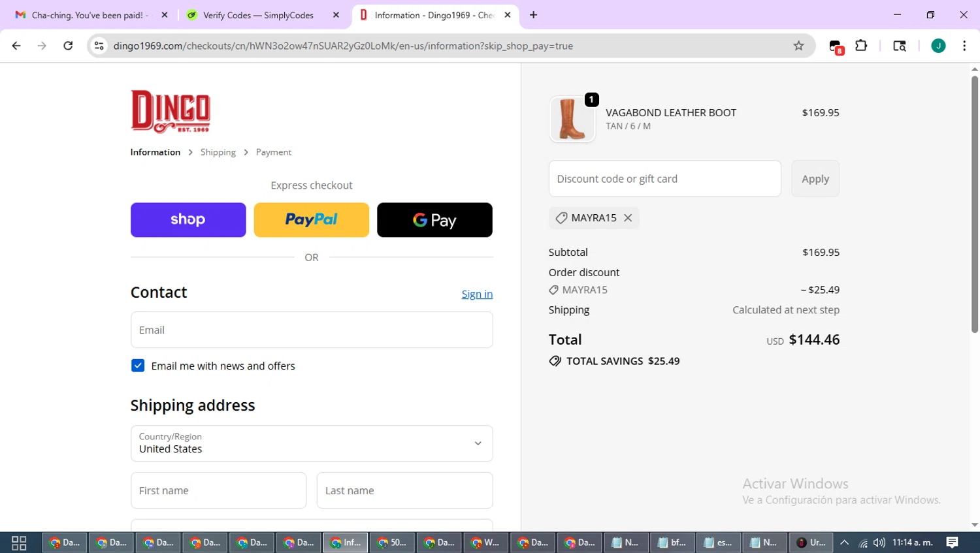Viewport: 980px width, 553px height.
Task: Open the Chrome three-dot menu
Action: point(964,46)
